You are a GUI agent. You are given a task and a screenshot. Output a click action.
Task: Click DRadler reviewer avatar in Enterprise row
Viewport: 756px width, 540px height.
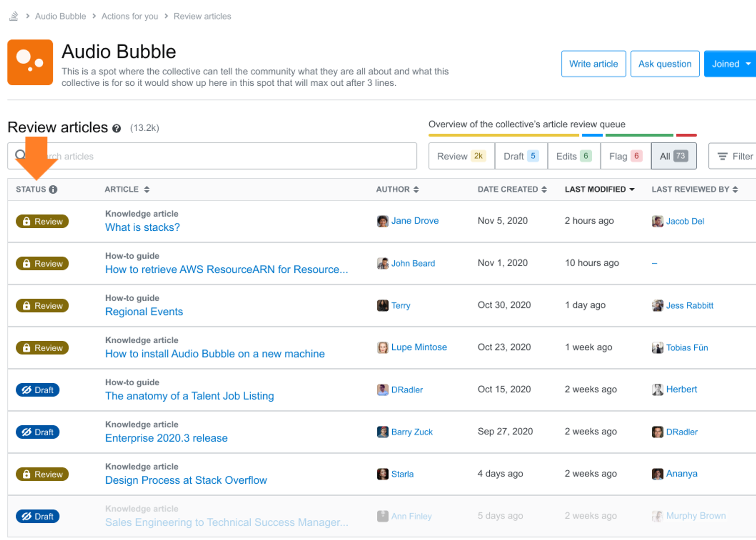[657, 432]
